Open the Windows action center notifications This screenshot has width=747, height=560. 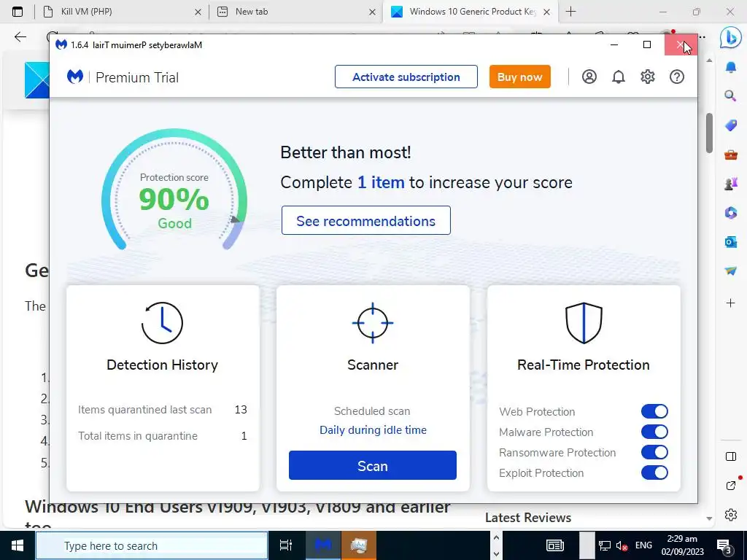pyautogui.click(x=724, y=546)
